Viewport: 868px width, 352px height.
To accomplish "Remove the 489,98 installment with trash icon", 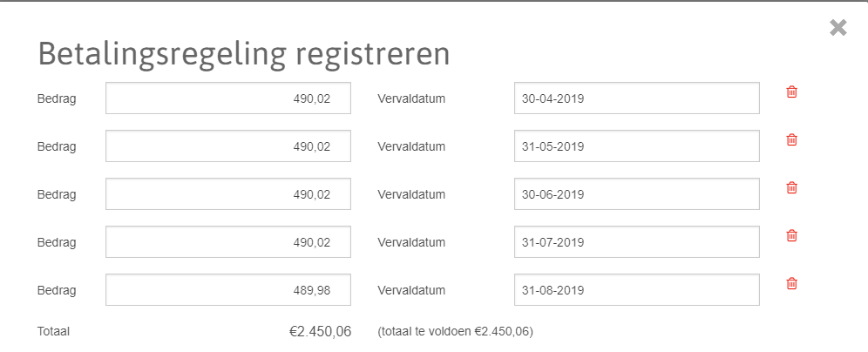I will pyautogui.click(x=791, y=283).
